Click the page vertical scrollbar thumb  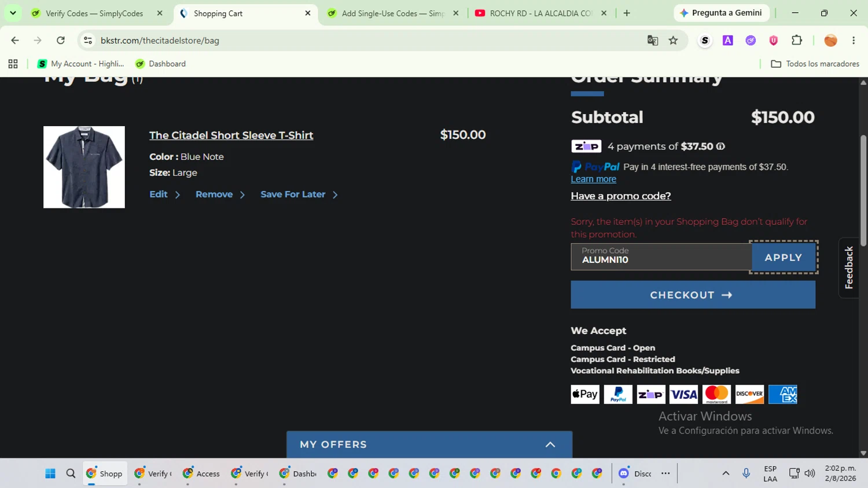tap(863, 190)
